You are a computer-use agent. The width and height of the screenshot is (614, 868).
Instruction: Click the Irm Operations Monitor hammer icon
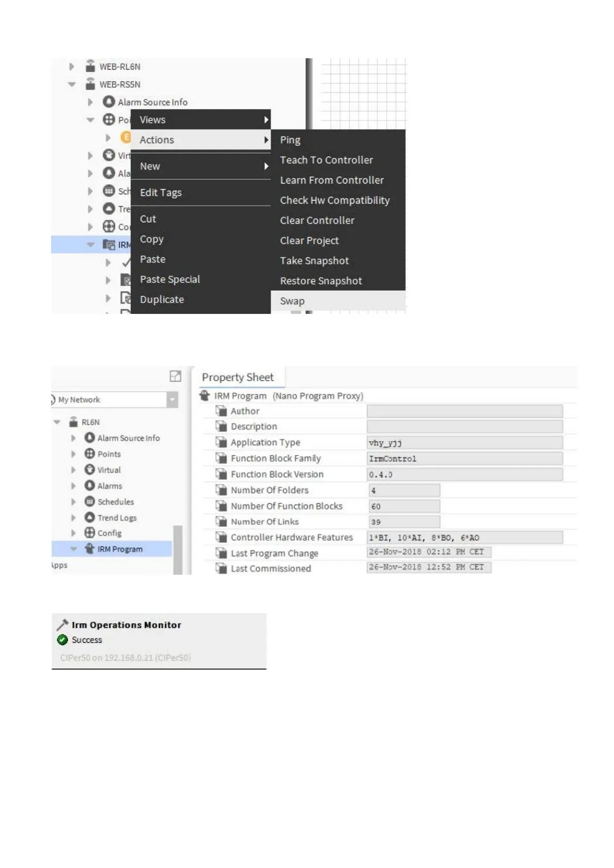point(62,625)
